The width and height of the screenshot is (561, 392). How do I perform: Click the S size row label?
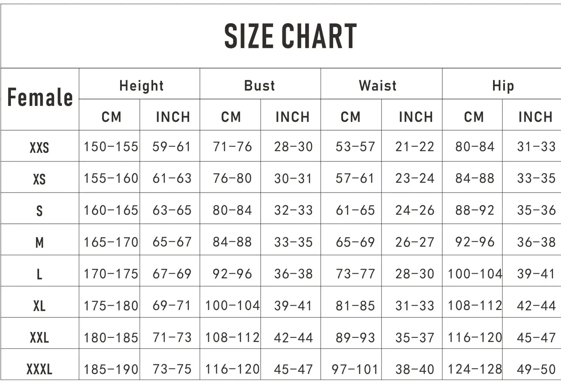pos(39,211)
